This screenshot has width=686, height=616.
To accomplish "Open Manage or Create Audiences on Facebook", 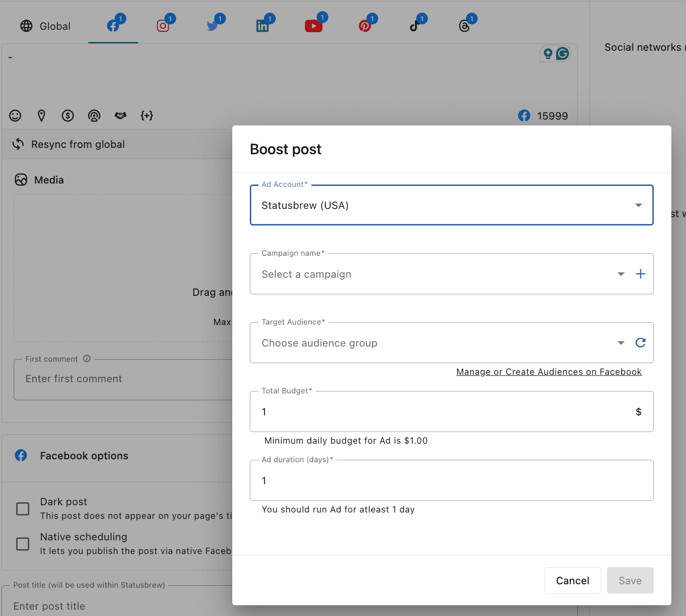I will (x=549, y=372).
